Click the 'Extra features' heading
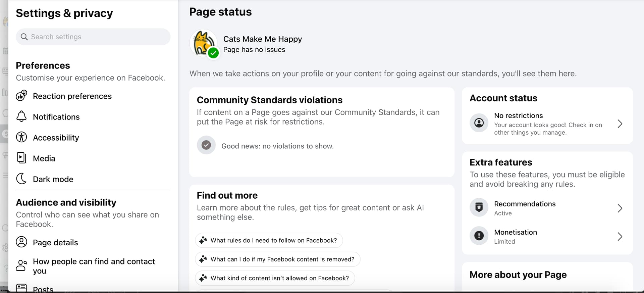This screenshot has height=293, width=644. (501, 162)
